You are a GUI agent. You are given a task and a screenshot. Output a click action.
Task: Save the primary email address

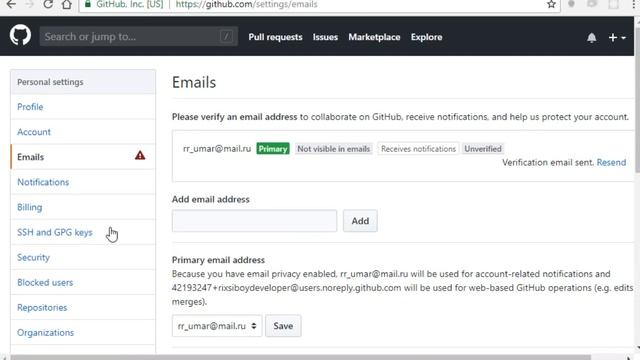(283, 326)
